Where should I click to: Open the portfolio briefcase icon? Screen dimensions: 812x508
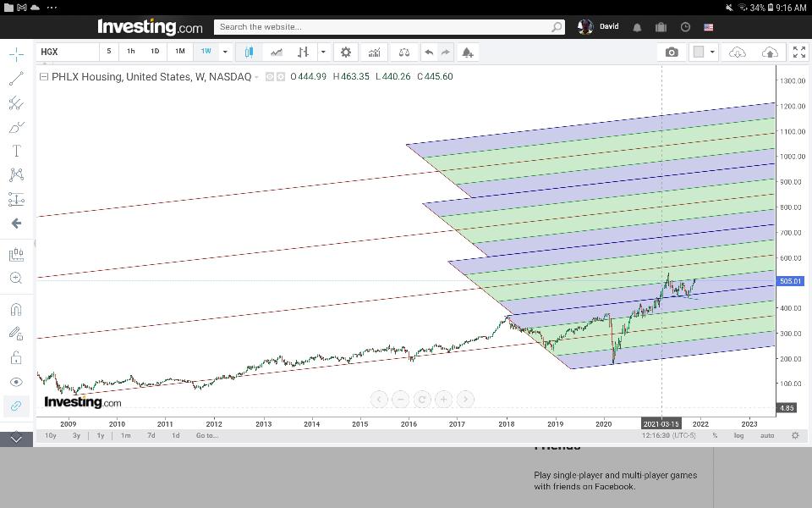point(661,27)
